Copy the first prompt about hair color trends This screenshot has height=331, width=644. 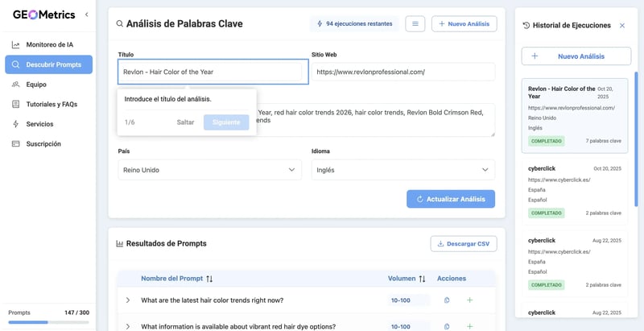447,300
